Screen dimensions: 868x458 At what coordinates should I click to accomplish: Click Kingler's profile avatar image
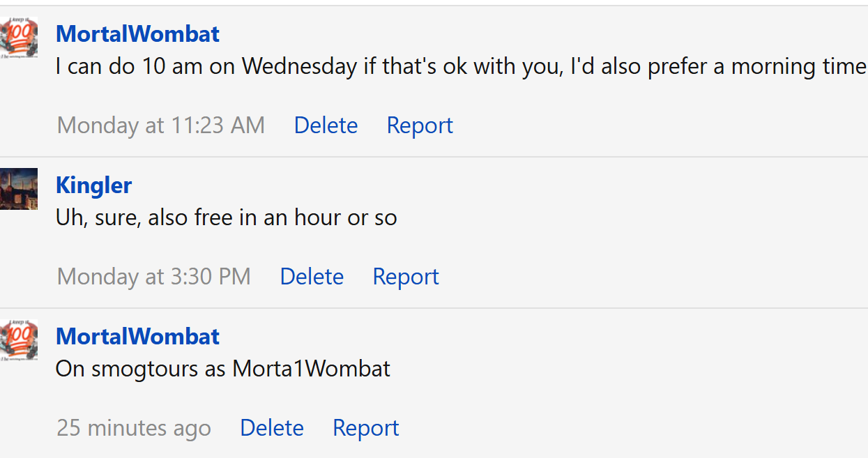pos(18,188)
